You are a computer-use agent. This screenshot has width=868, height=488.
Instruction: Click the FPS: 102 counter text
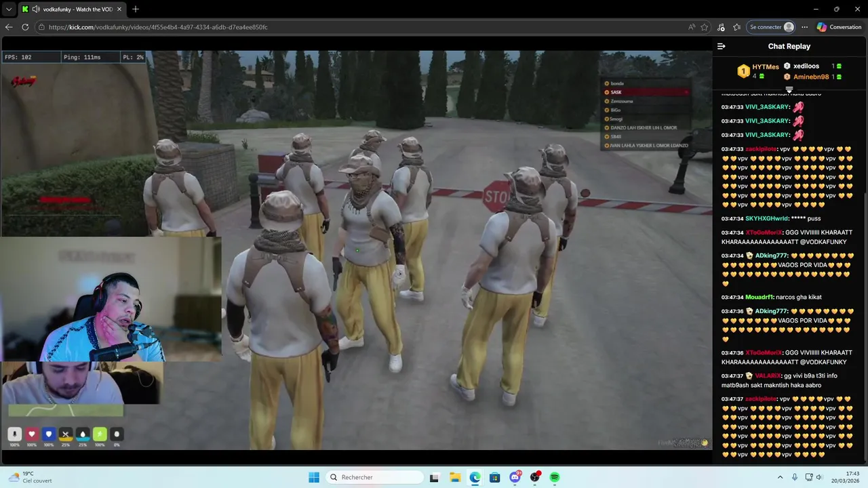(x=18, y=57)
